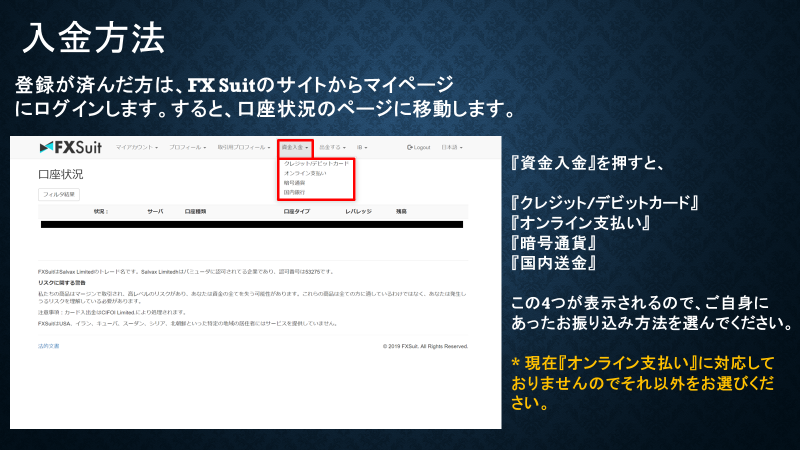Click the Logout link
Screen dimensions: 800x450
pos(418,147)
